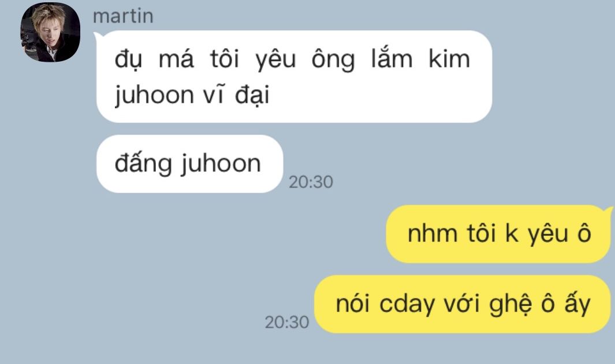Click the tail of the top yellow bubble
Viewport: 615px width, 364px height.
pos(609,212)
